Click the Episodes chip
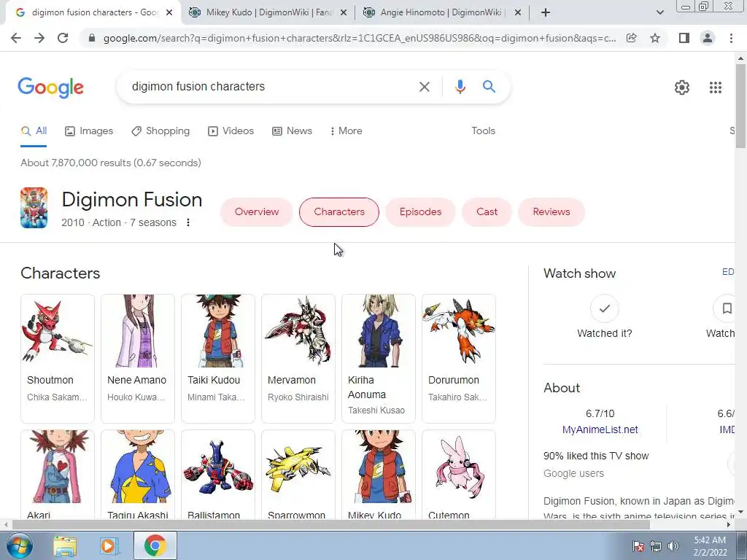Screen dimensions: 747x560 click(420, 212)
